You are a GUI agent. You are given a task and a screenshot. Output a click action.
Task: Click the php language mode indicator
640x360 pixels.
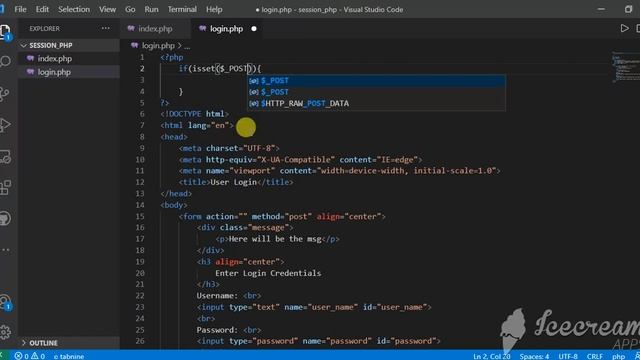pyautogui.click(x=618, y=356)
